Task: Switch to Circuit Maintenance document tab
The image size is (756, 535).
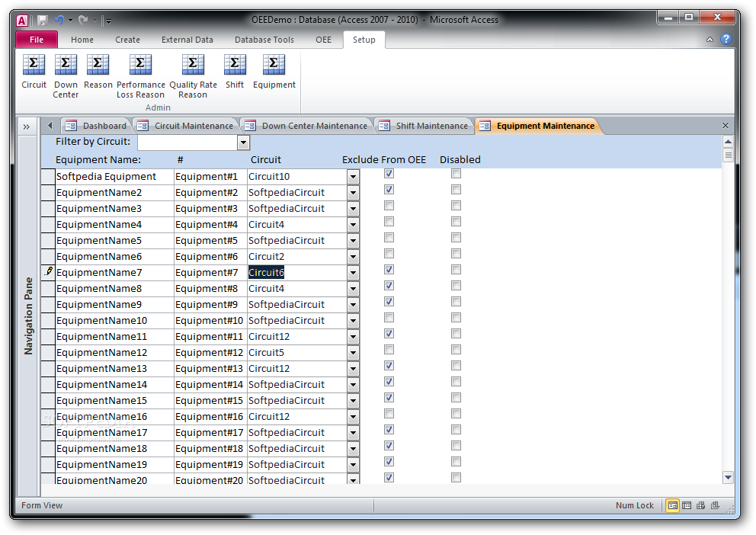Action: (186, 126)
